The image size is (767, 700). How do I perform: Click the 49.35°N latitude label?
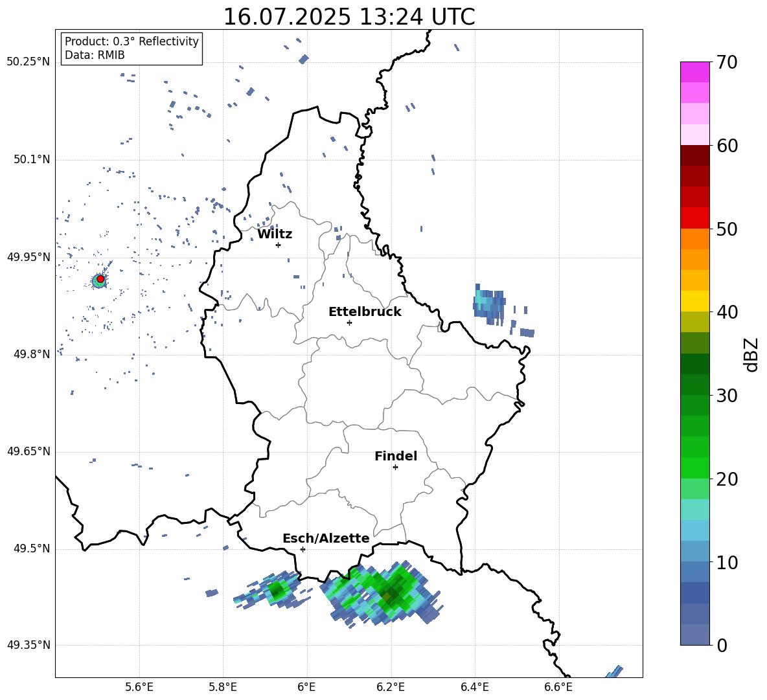[x=29, y=645]
